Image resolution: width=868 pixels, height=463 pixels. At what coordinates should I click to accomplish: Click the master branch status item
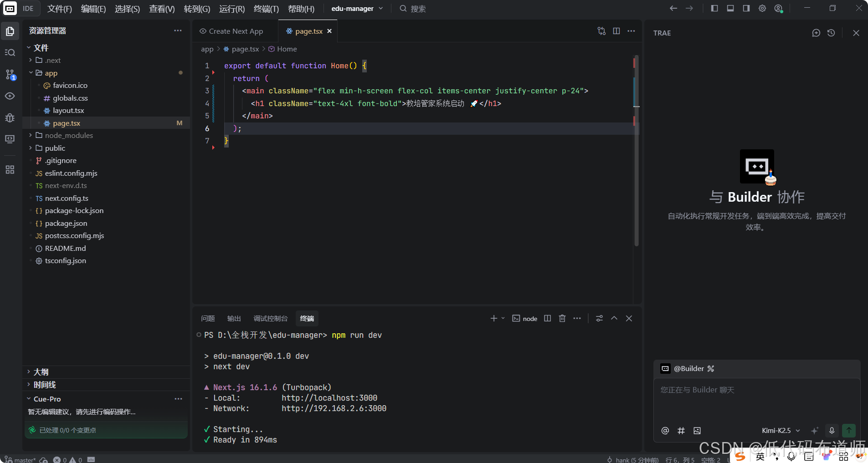coord(20,460)
